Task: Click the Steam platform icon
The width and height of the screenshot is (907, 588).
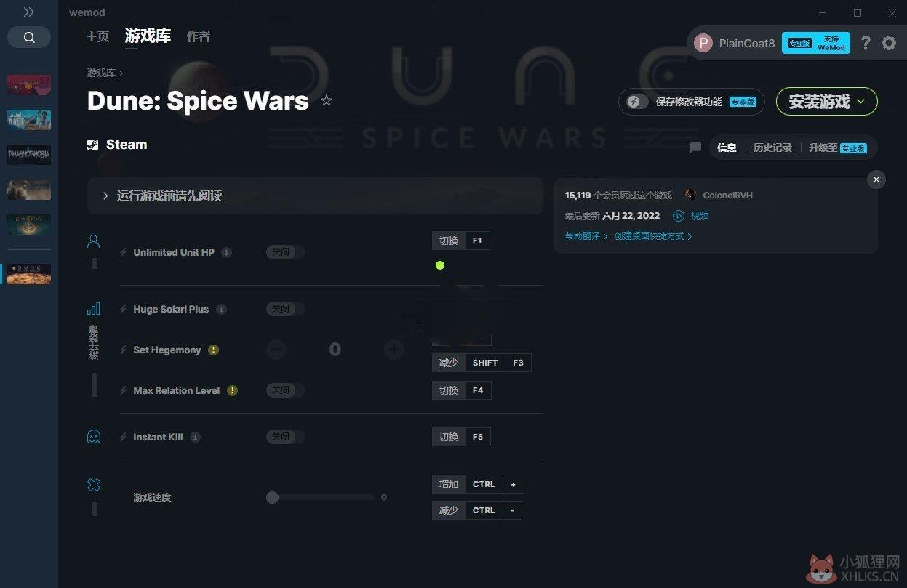Action: pyautogui.click(x=92, y=145)
